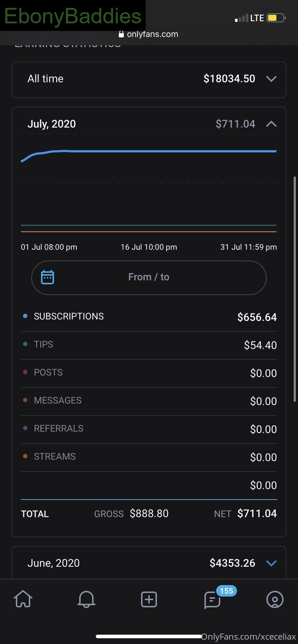Viewport: 298px width, 644px height.
Task: Click the MESSAGES legend dot
Action: click(x=25, y=400)
